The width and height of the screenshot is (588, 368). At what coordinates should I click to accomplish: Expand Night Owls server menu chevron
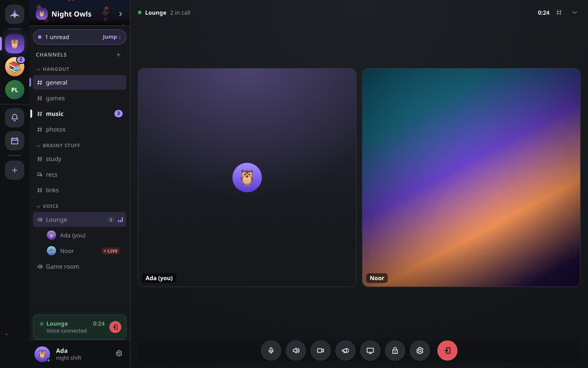click(x=120, y=14)
